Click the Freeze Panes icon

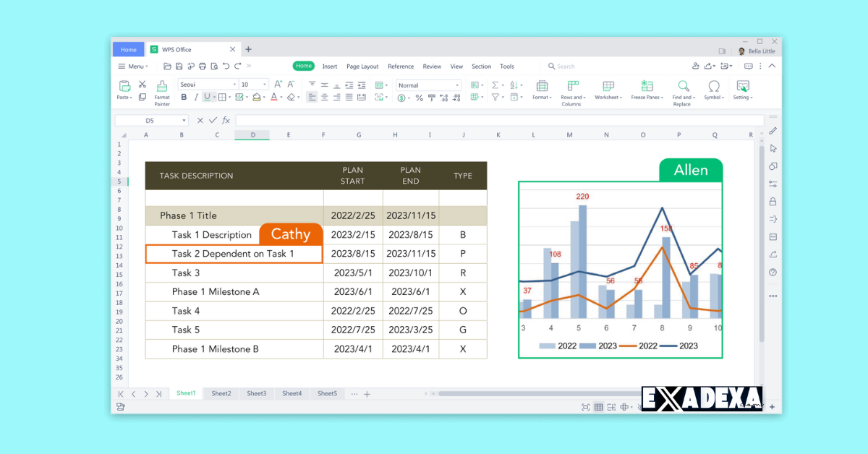coord(645,84)
